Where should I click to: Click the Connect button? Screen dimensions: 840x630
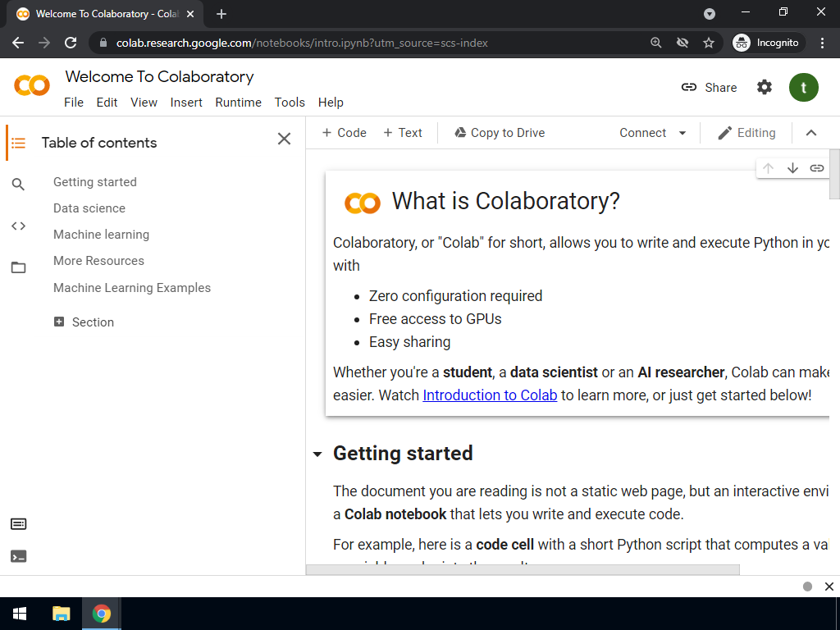(642, 133)
